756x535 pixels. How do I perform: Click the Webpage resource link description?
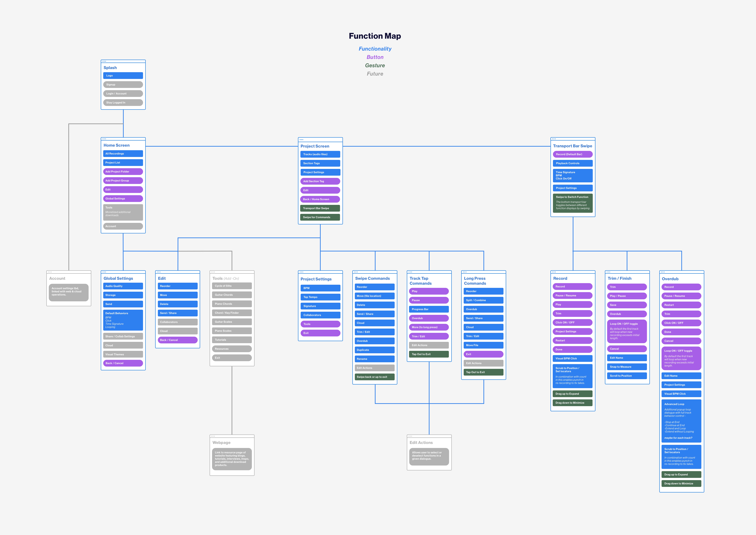(232, 459)
